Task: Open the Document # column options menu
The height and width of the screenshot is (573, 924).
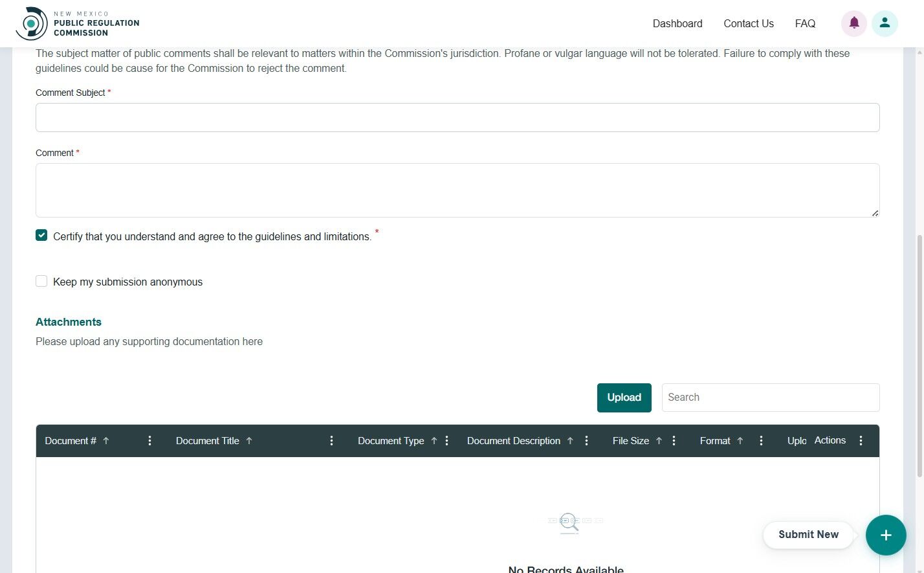Action: click(x=149, y=440)
